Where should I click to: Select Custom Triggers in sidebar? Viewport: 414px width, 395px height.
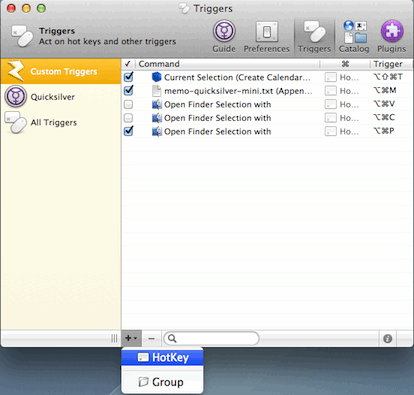tap(61, 71)
